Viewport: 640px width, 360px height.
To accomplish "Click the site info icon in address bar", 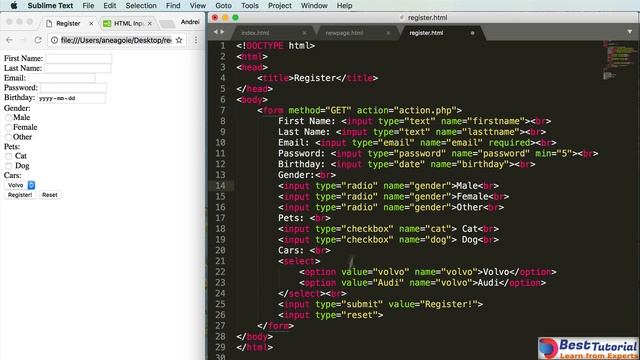I will (54, 40).
